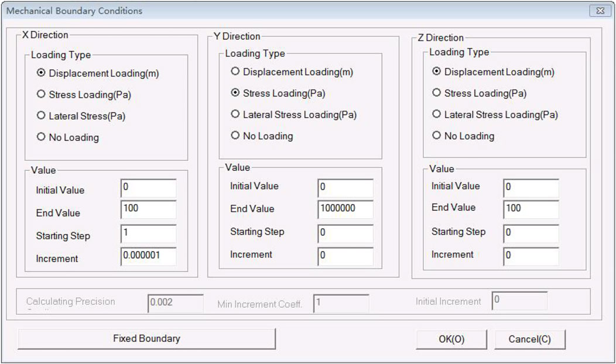Click Y Direction Initial Value field

(345, 188)
